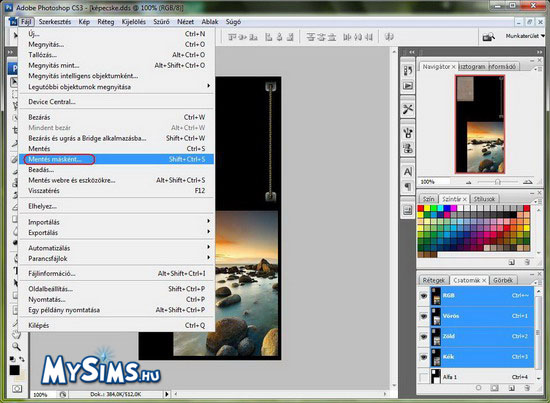The height and width of the screenshot is (403, 550).
Task: Click the Navigator image thumbnail
Action: 480,124
